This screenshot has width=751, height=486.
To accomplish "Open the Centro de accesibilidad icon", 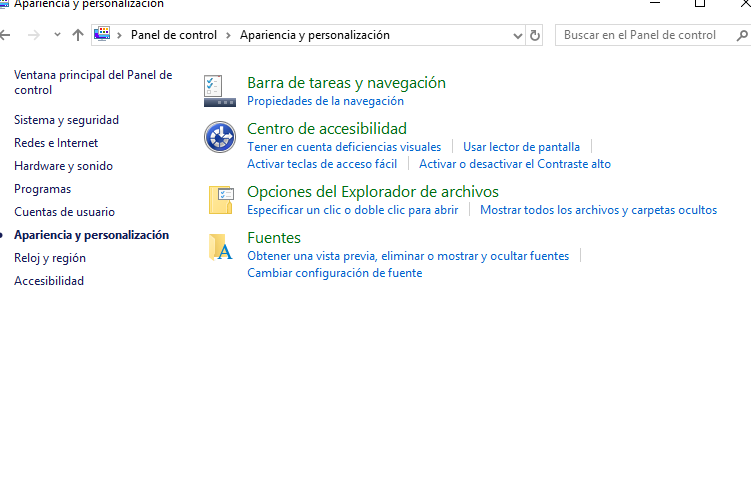I will pyautogui.click(x=220, y=137).
